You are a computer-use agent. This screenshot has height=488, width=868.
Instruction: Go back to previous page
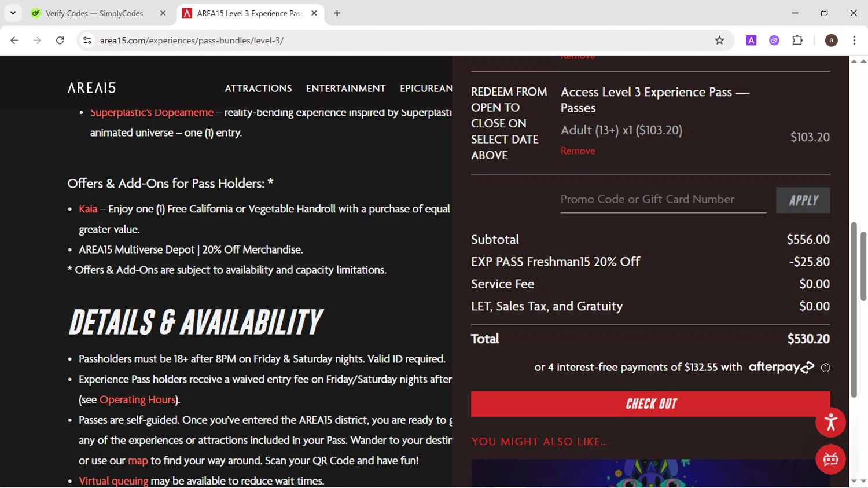tap(14, 41)
